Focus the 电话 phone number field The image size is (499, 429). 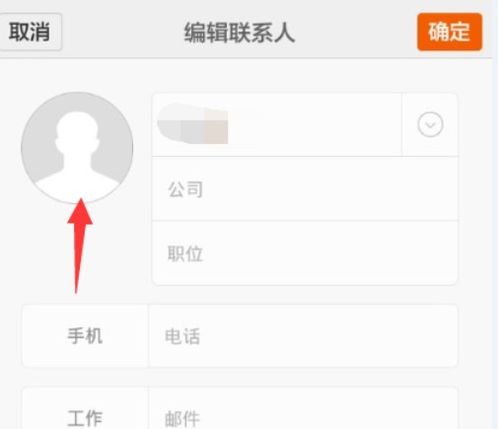click(x=303, y=335)
